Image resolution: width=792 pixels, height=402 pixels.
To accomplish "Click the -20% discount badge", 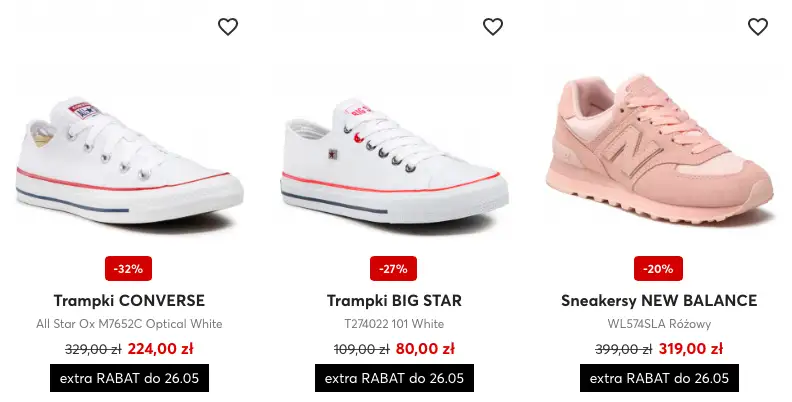I will [x=659, y=269].
